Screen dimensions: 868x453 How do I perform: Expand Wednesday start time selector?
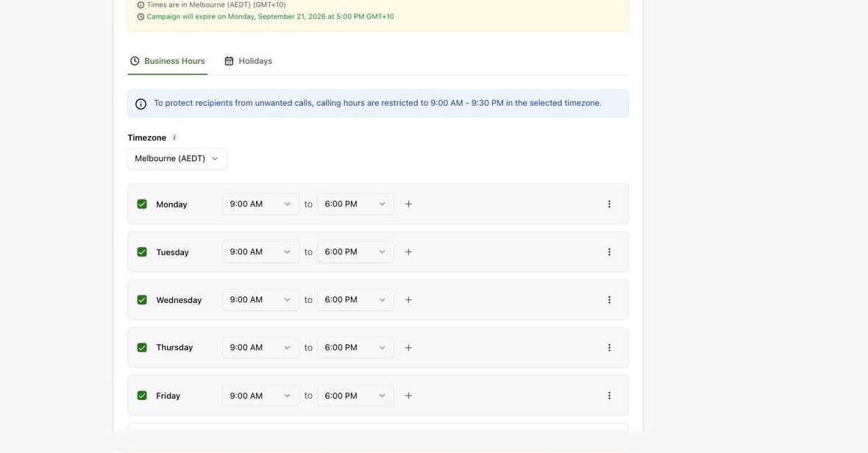[260, 300]
